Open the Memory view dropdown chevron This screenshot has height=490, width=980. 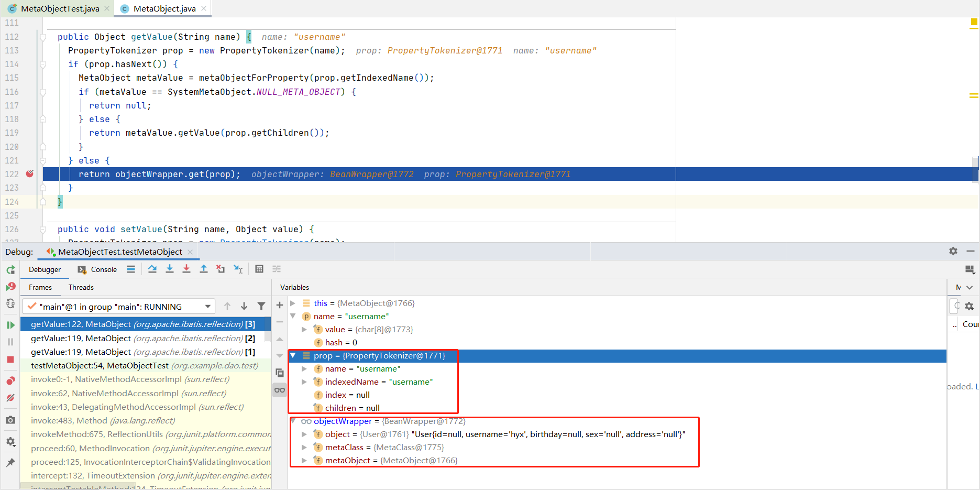tap(970, 287)
